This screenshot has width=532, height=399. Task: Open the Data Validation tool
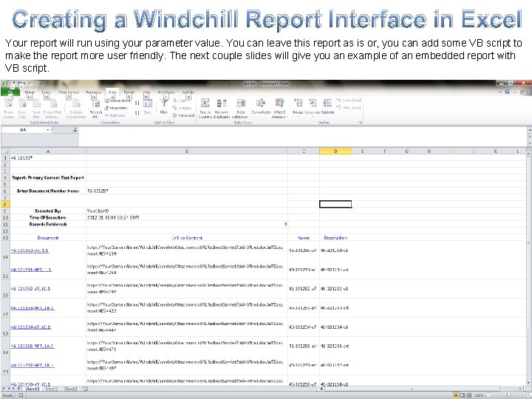tap(241, 109)
